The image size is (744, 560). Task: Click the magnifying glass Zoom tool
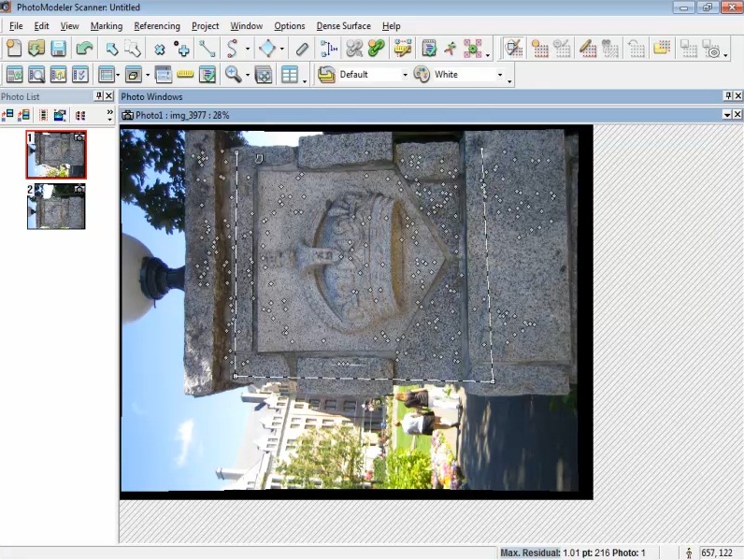pyautogui.click(x=233, y=75)
